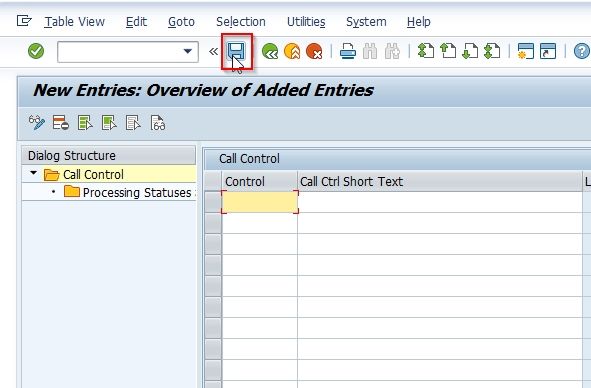Click the Print icon
The image size is (591, 388).
pyautogui.click(x=348, y=51)
